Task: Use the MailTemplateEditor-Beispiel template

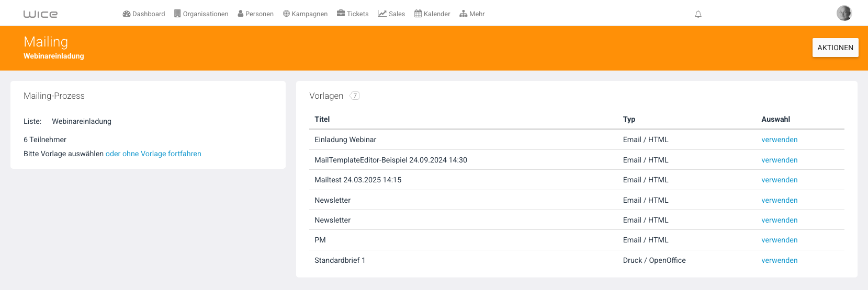Action: [x=779, y=160]
